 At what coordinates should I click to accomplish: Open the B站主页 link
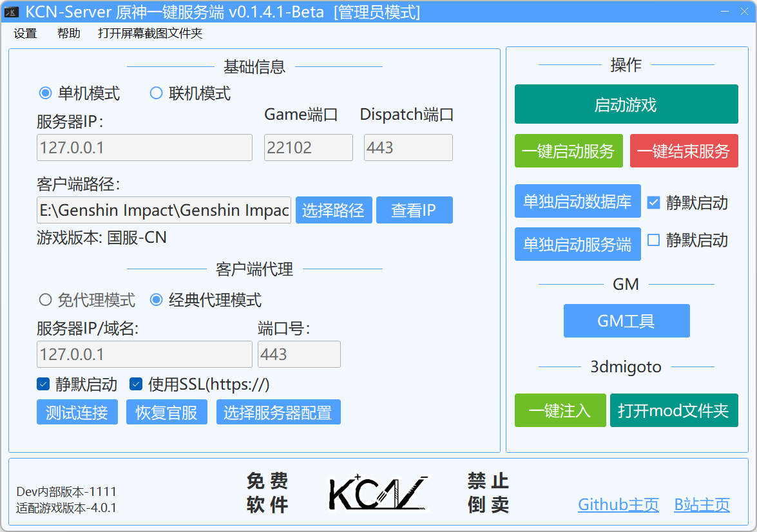click(x=702, y=504)
